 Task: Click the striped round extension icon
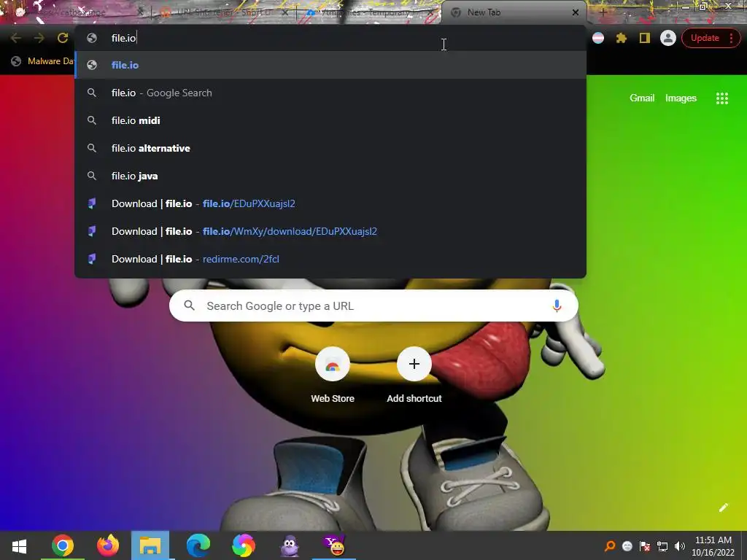click(x=598, y=38)
